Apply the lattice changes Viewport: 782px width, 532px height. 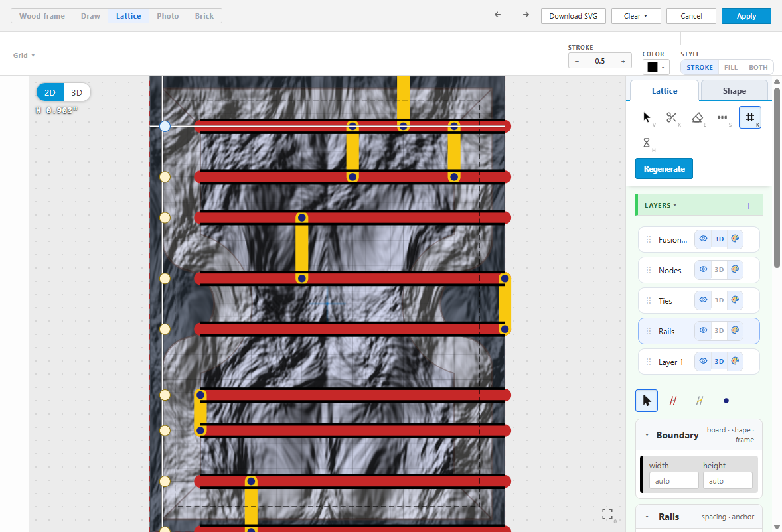pos(746,16)
